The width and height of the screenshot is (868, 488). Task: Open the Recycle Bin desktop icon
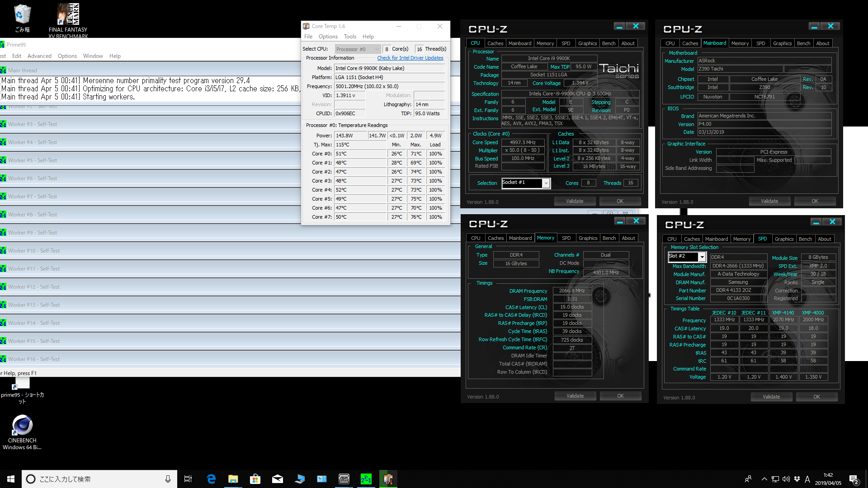(22, 18)
